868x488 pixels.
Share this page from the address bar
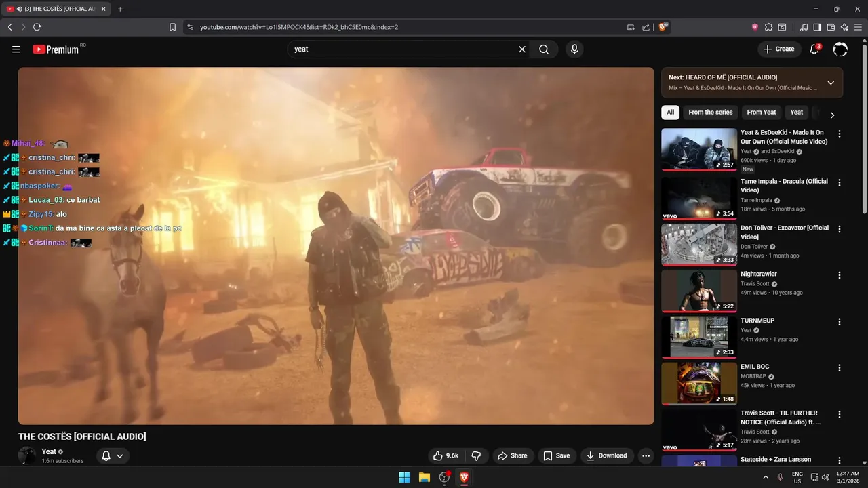[646, 27]
